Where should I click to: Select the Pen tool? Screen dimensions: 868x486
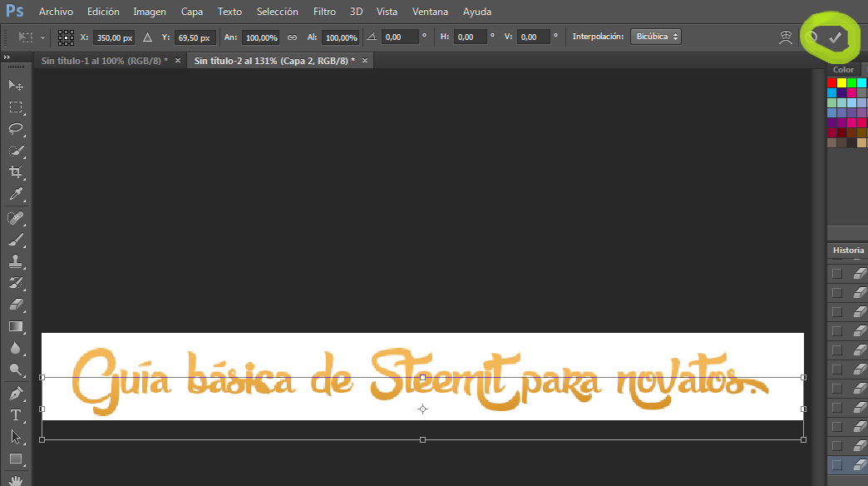coord(16,394)
